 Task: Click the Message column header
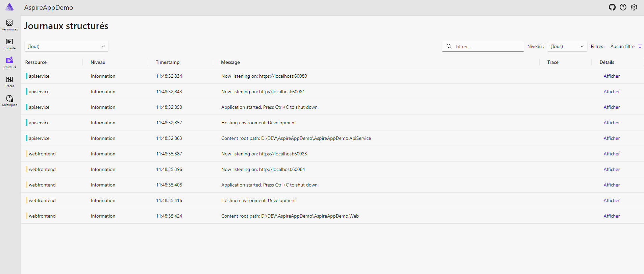(x=230, y=62)
